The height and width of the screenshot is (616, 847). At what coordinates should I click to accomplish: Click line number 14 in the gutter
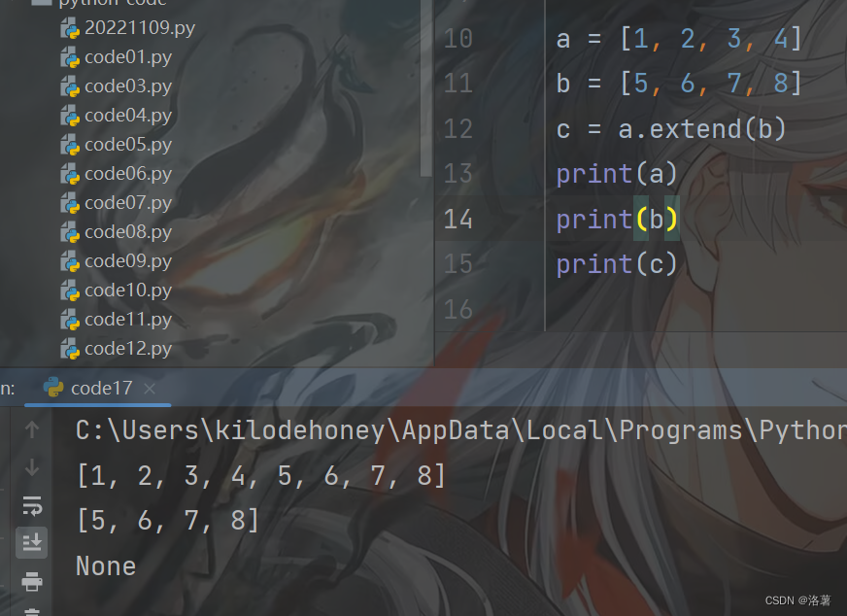(x=458, y=220)
